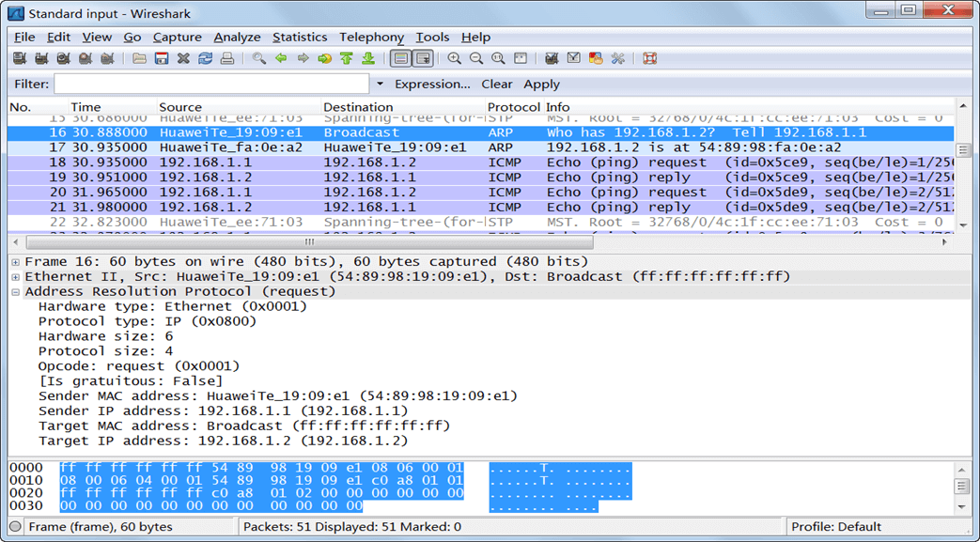980x542 pixels.
Task: Open help lifebuoy icon
Action: [650, 59]
